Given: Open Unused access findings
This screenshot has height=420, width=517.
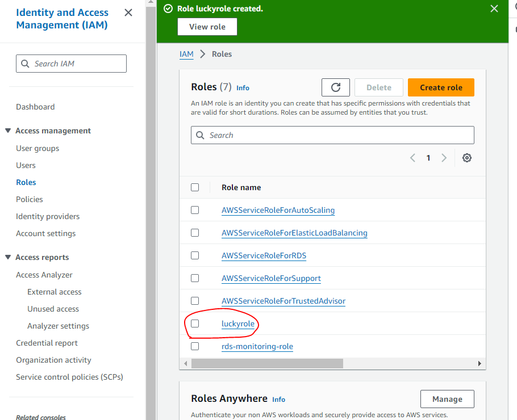Looking at the screenshot, I should tap(53, 309).
